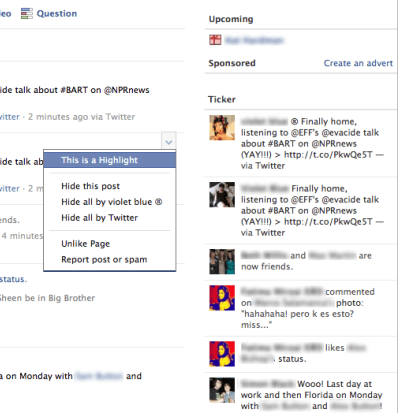Click pop-art avatar on commented photo story
The width and height of the screenshot is (398, 413).
pyautogui.click(x=222, y=298)
